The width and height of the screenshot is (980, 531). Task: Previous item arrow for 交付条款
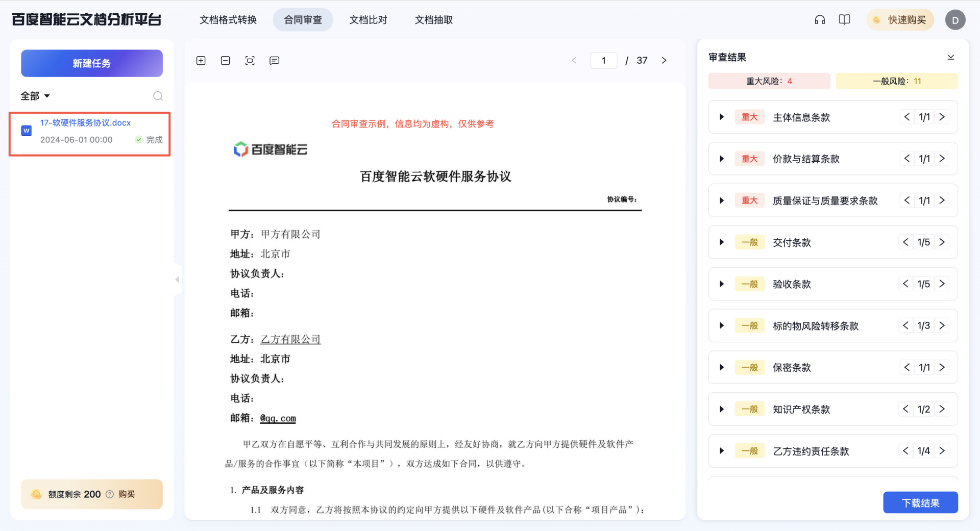tap(905, 242)
